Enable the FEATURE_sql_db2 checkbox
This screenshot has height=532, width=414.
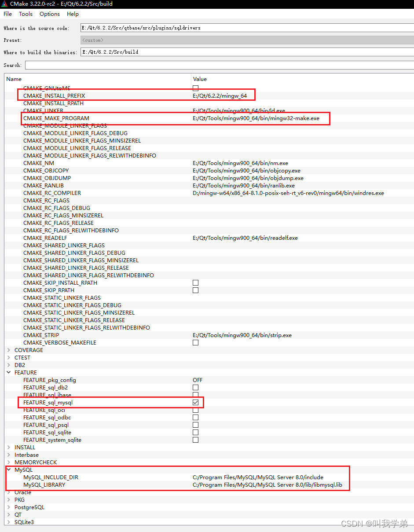coord(195,387)
